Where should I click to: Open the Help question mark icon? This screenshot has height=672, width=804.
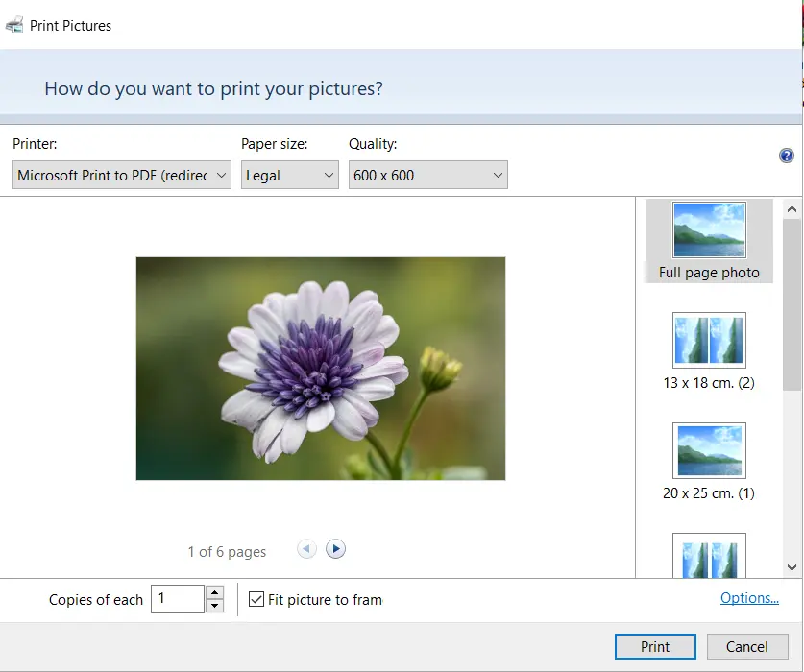786,155
